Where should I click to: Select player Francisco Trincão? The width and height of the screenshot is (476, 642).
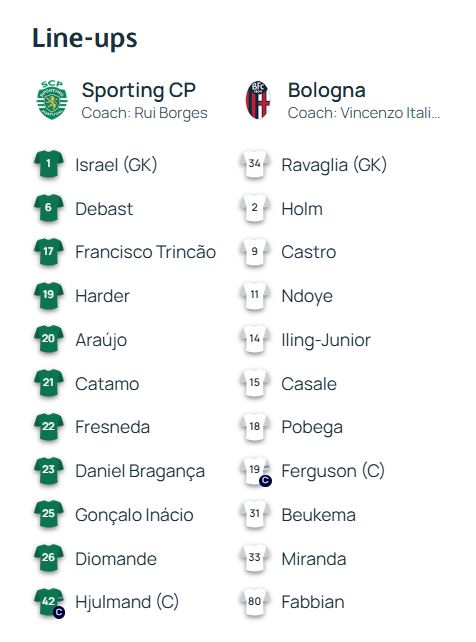click(x=146, y=252)
